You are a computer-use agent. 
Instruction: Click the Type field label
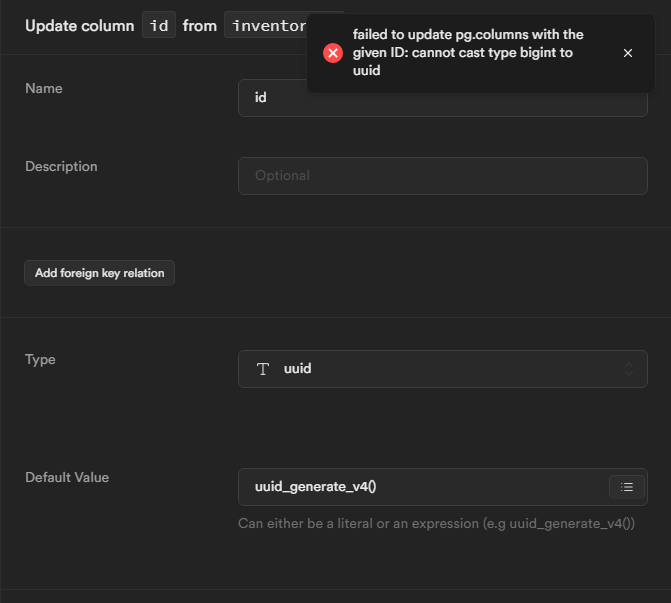click(40, 359)
